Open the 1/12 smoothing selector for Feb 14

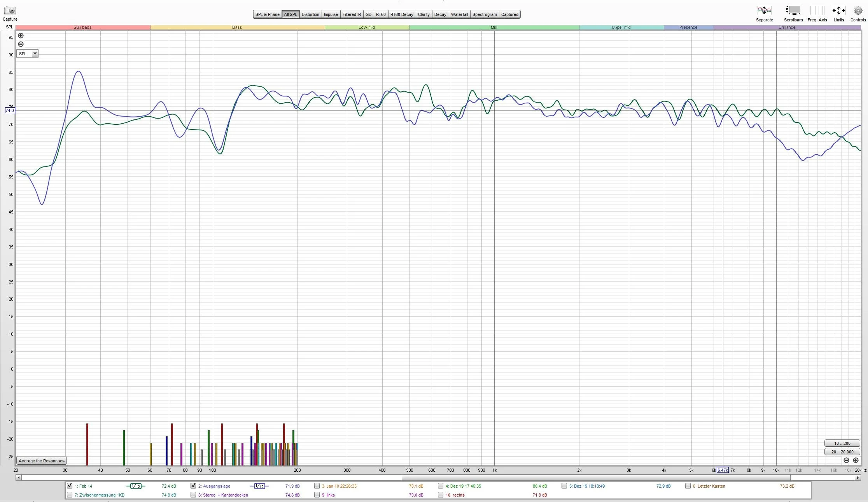click(136, 486)
